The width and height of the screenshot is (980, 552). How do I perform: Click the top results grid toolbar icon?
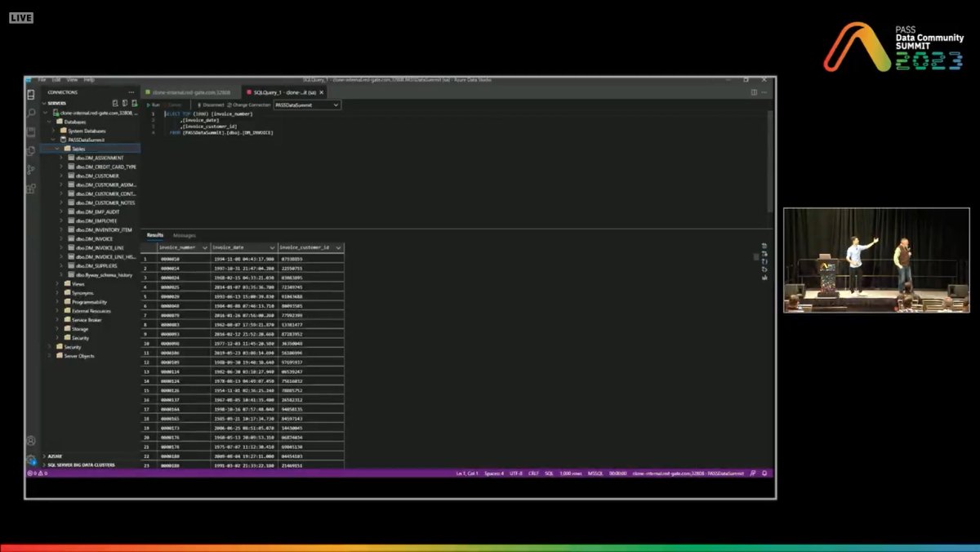[x=764, y=246]
